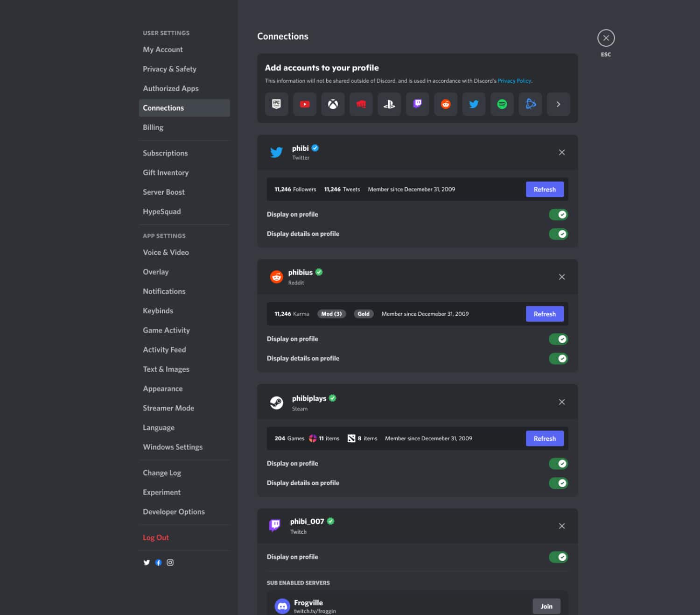
Task: Add an Xbox account connection
Action: (333, 104)
